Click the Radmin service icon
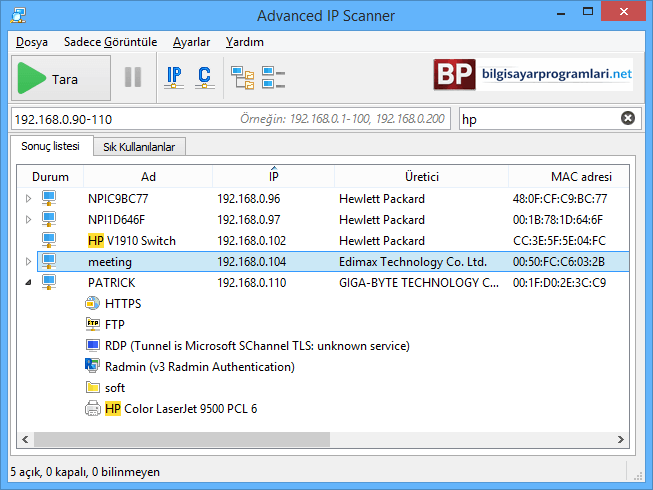 pyautogui.click(x=92, y=366)
